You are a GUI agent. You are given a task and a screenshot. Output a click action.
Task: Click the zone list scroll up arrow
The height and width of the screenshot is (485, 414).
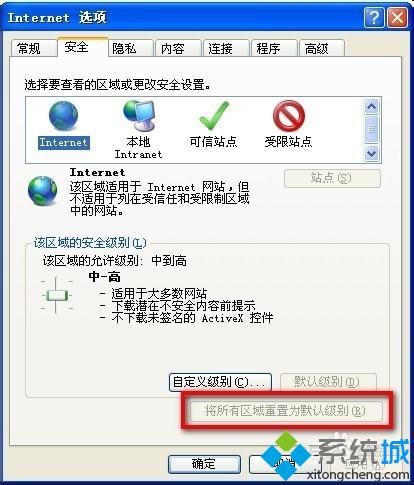371,107
